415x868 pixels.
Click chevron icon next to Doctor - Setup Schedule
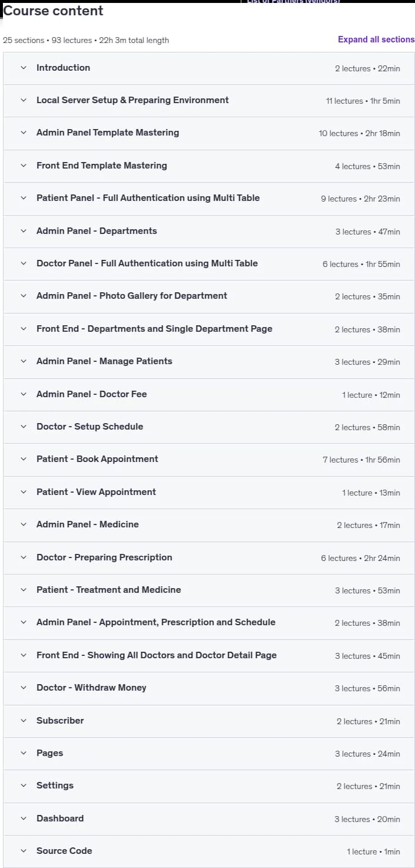24,427
